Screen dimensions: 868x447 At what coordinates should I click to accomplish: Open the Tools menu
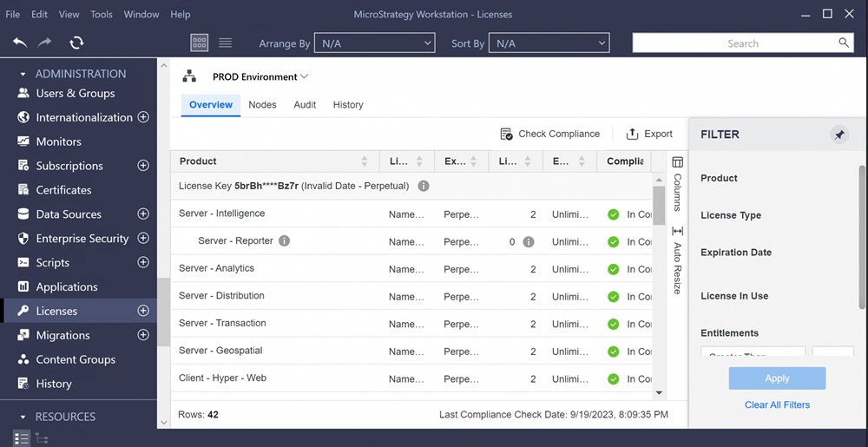pos(102,15)
